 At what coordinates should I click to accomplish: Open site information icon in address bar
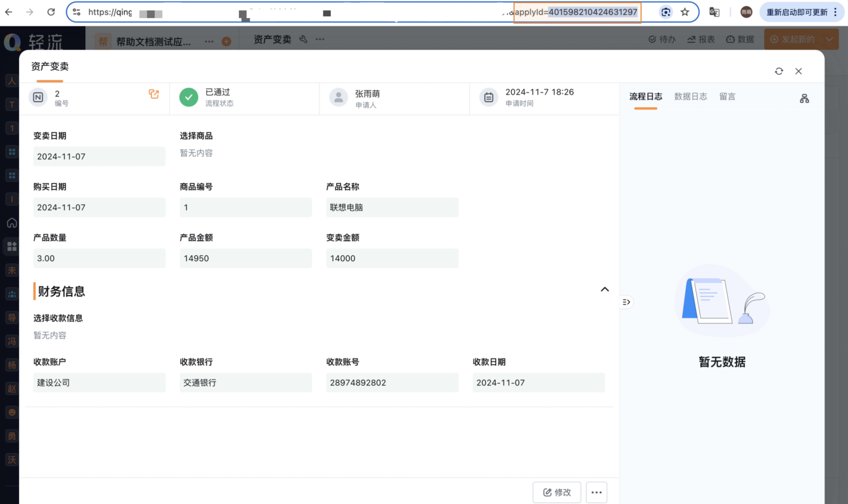tap(77, 12)
